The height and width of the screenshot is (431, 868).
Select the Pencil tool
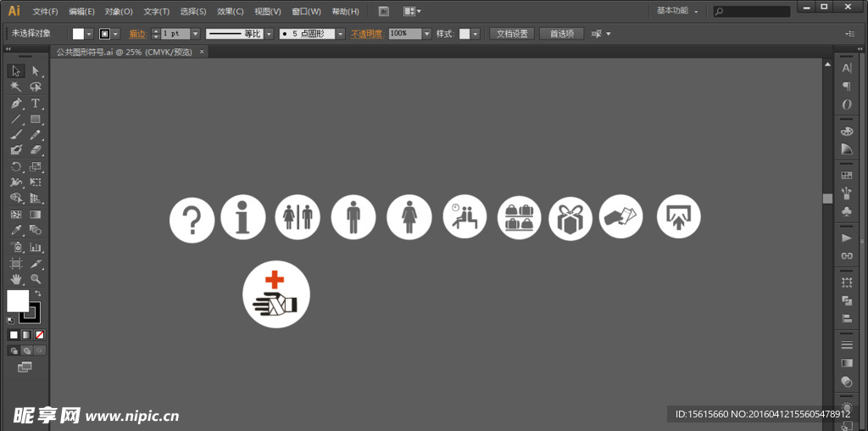[36, 135]
